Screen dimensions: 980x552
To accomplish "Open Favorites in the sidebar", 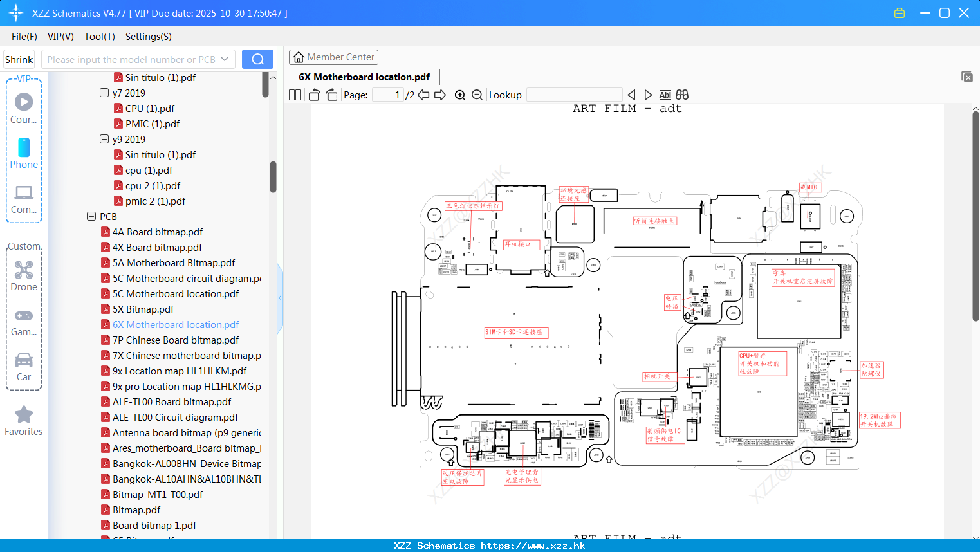I will [x=24, y=421].
